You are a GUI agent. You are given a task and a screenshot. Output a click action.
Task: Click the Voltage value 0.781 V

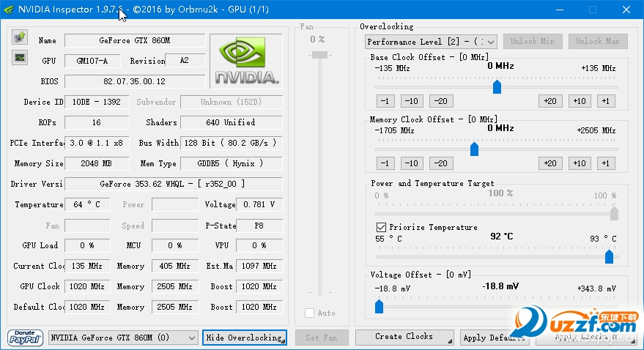tap(259, 204)
